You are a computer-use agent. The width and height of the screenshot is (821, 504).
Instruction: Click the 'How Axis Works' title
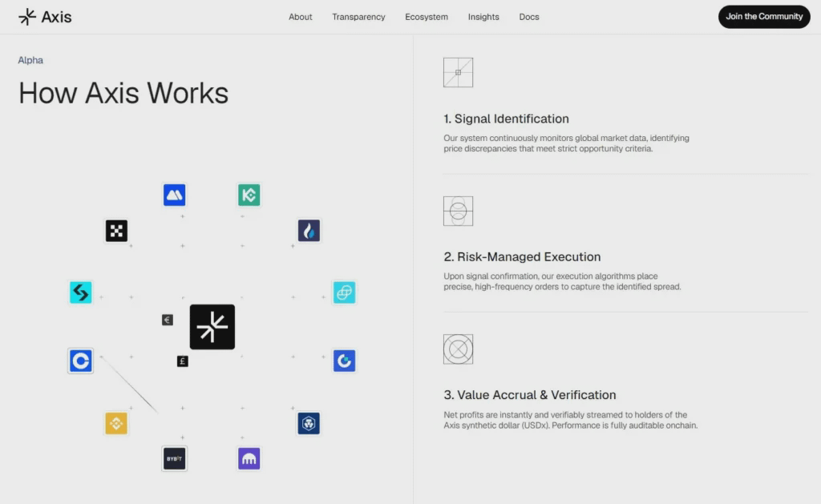click(123, 93)
